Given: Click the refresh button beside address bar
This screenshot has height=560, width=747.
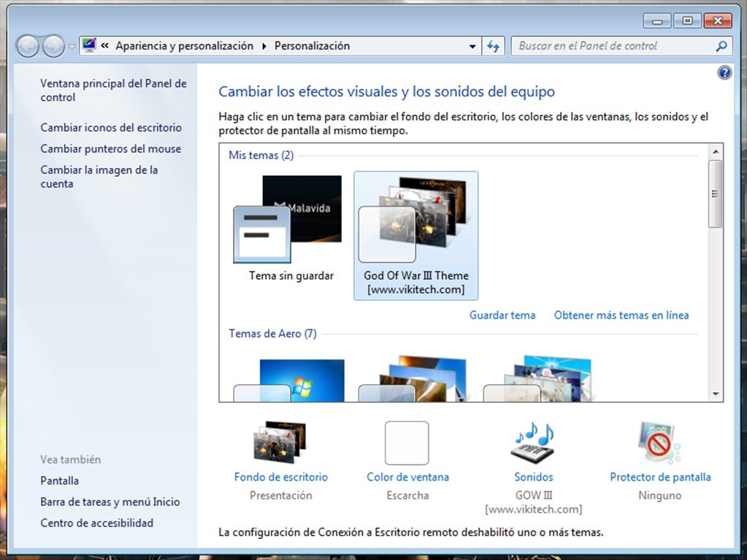Looking at the screenshot, I should pyautogui.click(x=493, y=46).
